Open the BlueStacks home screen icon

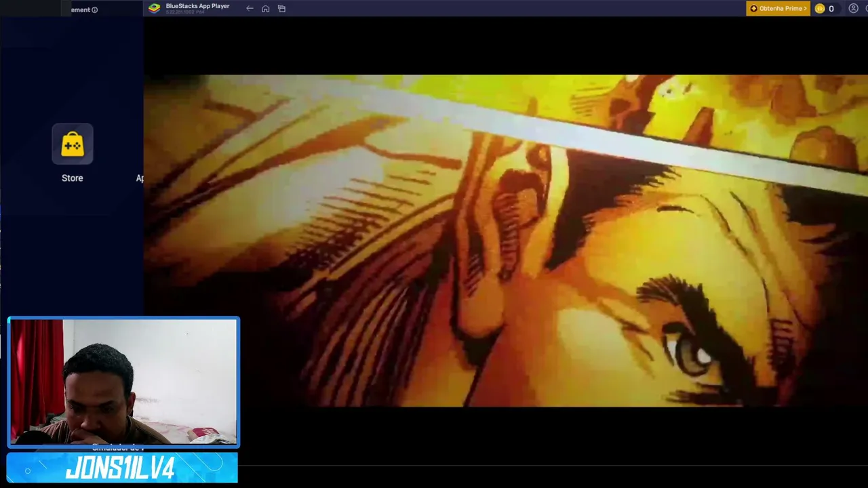pos(266,9)
